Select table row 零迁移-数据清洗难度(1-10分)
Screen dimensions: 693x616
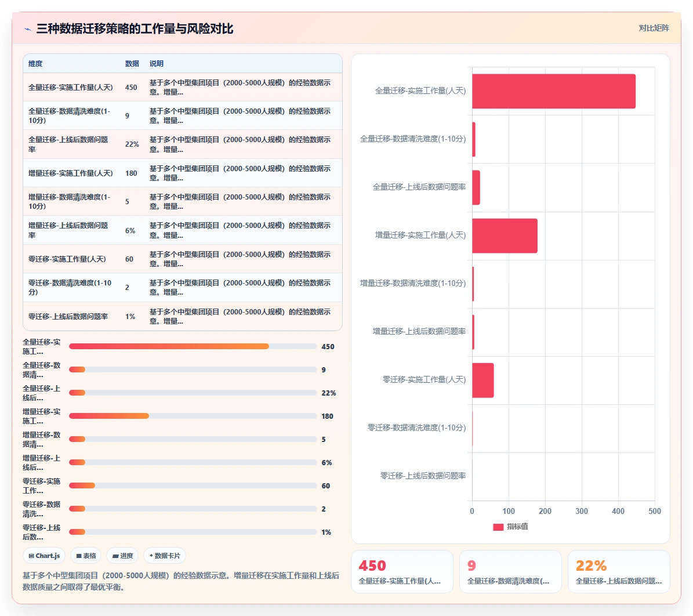(x=183, y=287)
